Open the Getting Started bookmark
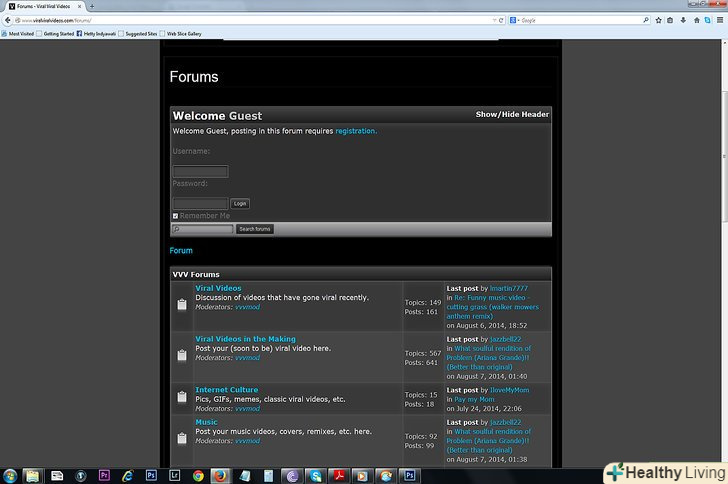The width and height of the screenshot is (728, 484). [x=55, y=33]
